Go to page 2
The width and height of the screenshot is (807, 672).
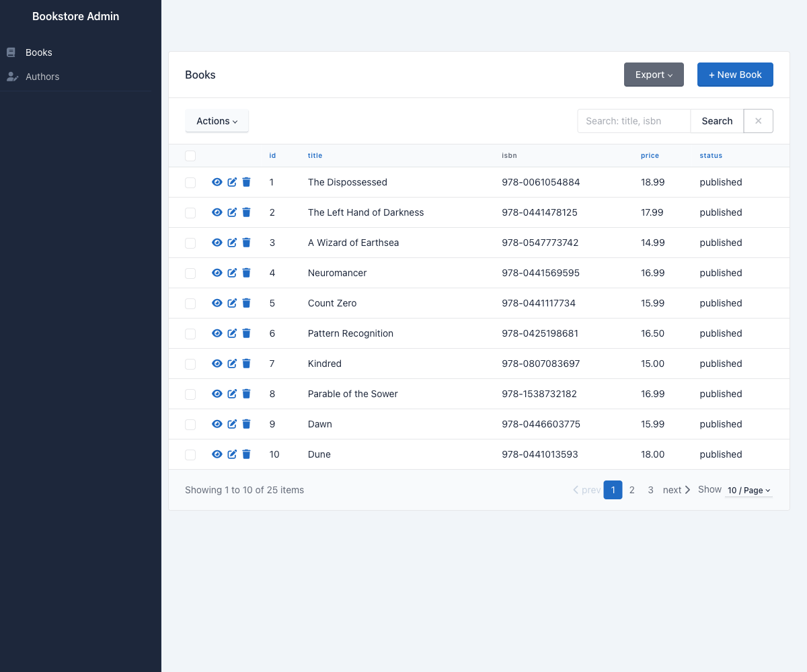click(632, 490)
